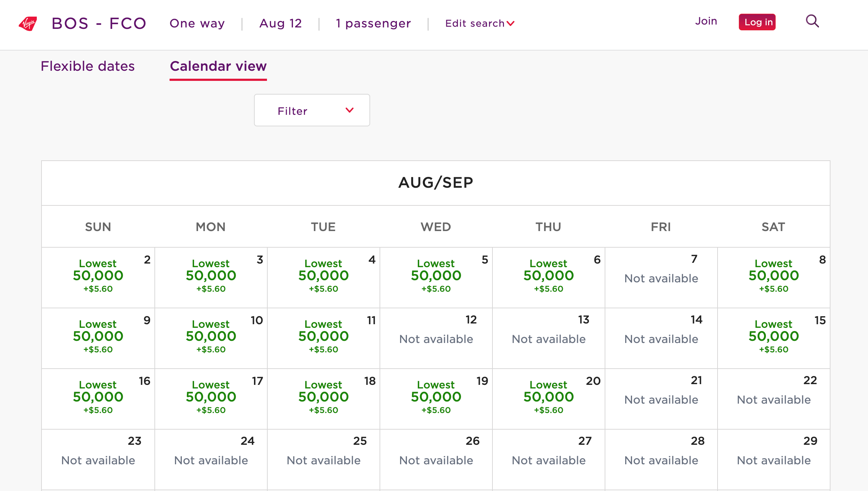Click the 1 passenger summary
Image resolution: width=868 pixels, height=491 pixels.
click(373, 23)
